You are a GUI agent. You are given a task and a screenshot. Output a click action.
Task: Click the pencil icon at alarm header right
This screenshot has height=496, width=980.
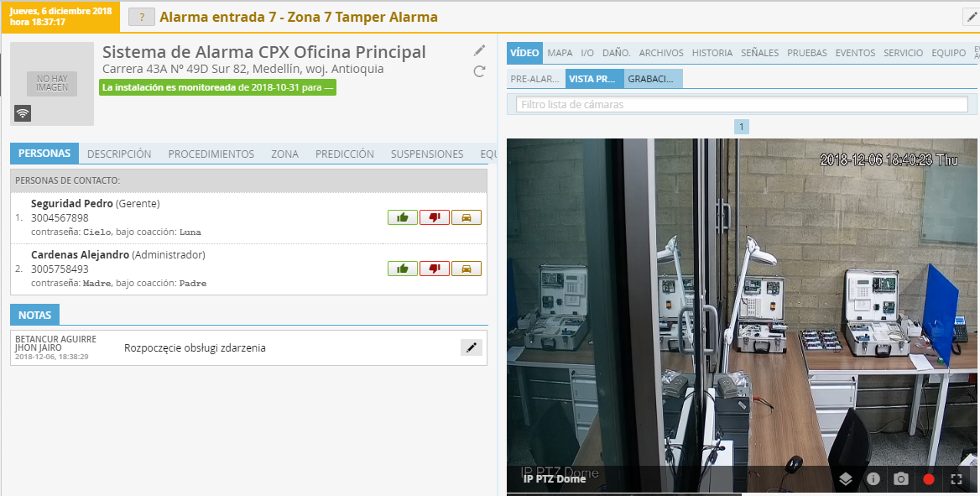coord(972,18)
